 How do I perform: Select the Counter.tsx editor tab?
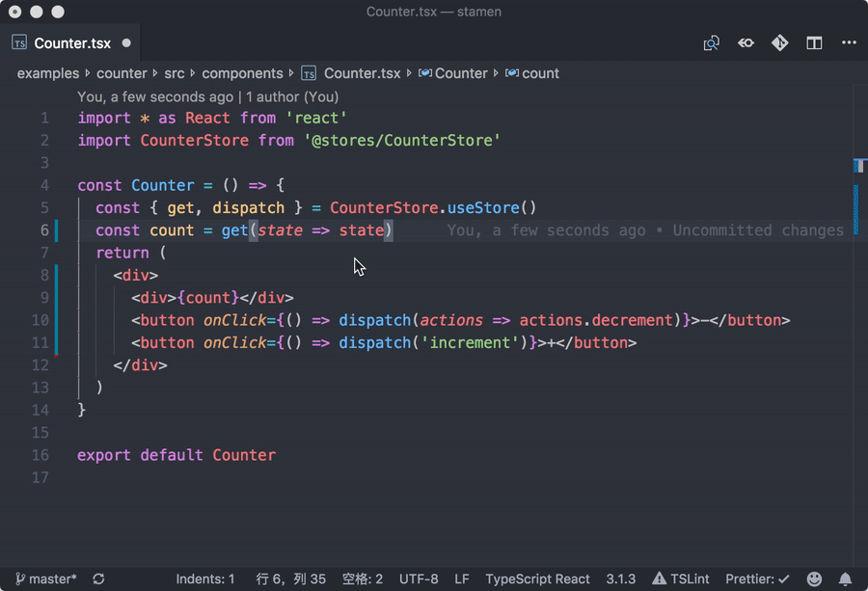[70, 43]
